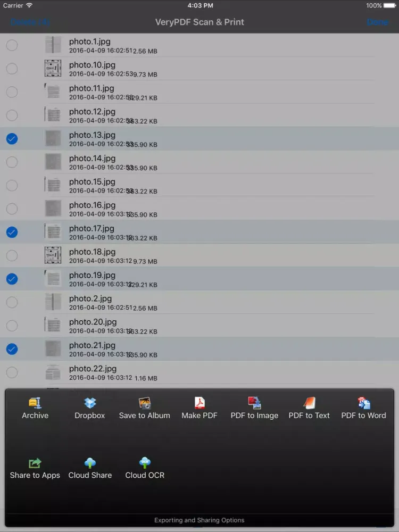Screen dimensions: 399x532
Task: Tap the PDF to Word icon
Action: (x=364, y=403)
